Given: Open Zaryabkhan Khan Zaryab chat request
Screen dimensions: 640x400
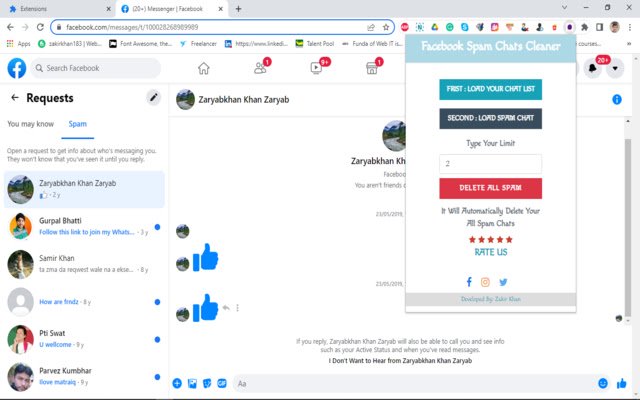Looking at the screenshot, I should 84,189.
